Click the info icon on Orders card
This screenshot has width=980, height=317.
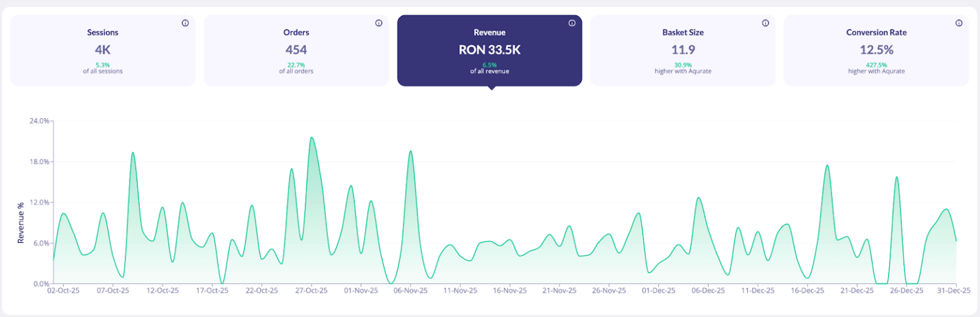click(x=378, y=23)
